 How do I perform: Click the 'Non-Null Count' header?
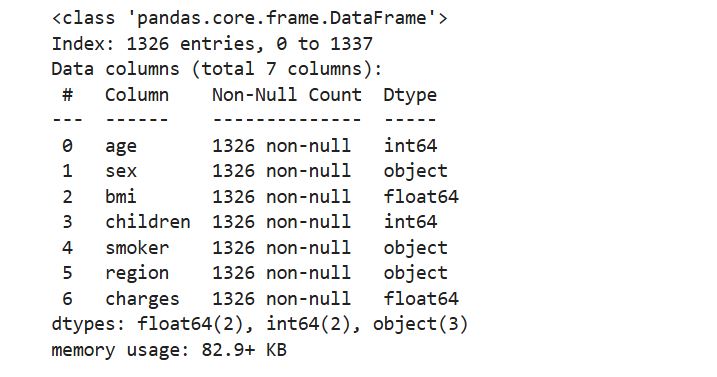[287, 95]
